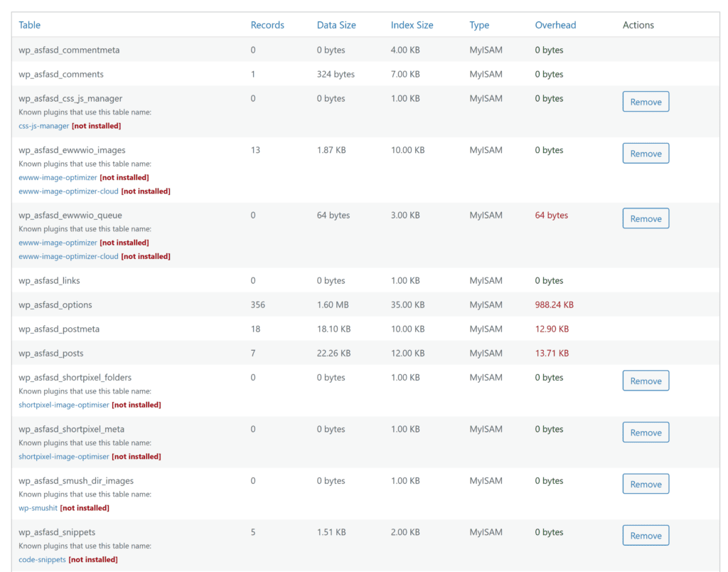
Task: Sort by the Type column header
Action: pyautogui.click(x=479, y=25)
